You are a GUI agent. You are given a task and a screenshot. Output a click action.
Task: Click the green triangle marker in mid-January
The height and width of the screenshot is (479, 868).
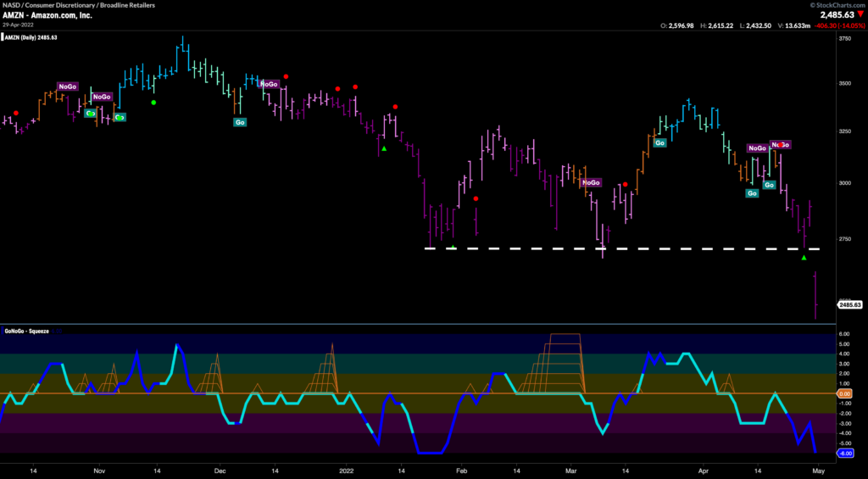tap(384, 148)
